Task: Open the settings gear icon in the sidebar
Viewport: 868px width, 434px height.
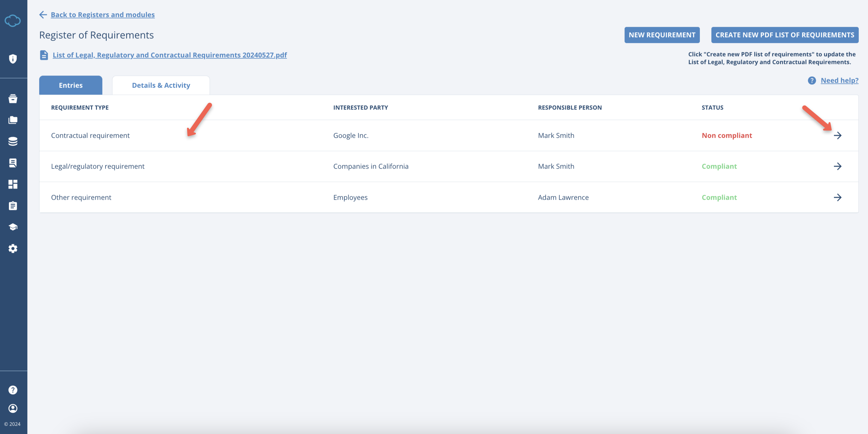Action: (x=13, y=248)
